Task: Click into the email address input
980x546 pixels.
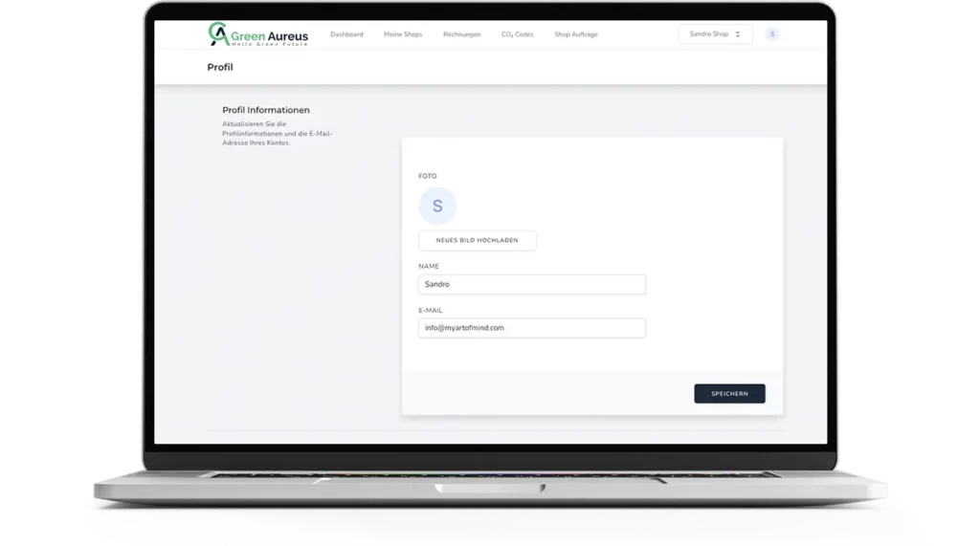Action: (532, 328)
